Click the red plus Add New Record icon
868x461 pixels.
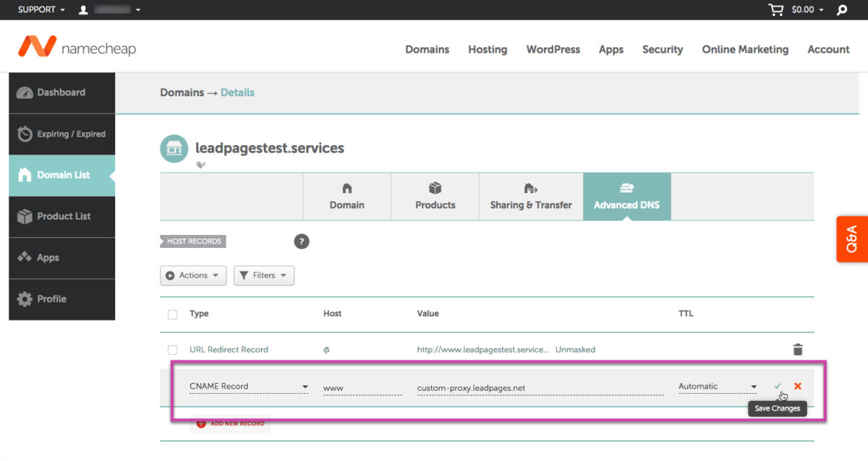tap(201, 423)
